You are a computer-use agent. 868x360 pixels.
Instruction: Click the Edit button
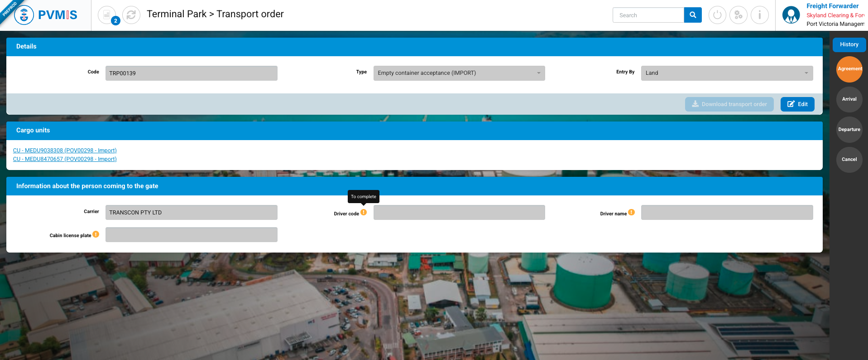click(x=797, y=104)
